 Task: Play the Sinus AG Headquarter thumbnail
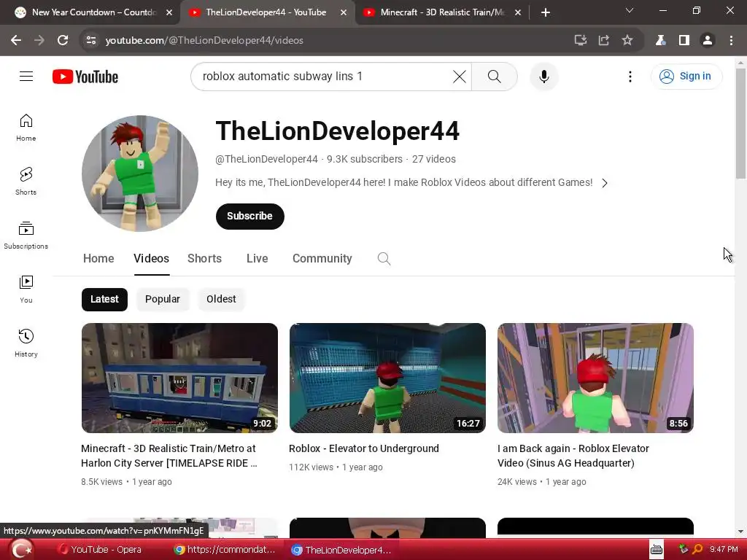point(595,378)
